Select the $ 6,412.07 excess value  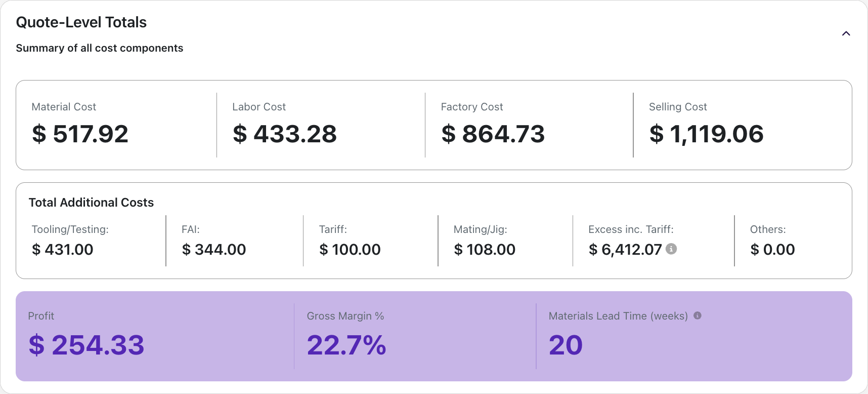tap(625, 249)
